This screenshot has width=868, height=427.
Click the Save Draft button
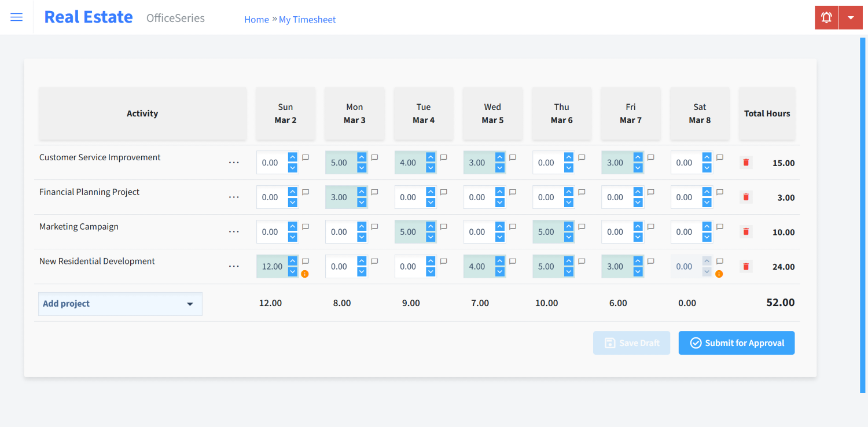coord(631,343)
